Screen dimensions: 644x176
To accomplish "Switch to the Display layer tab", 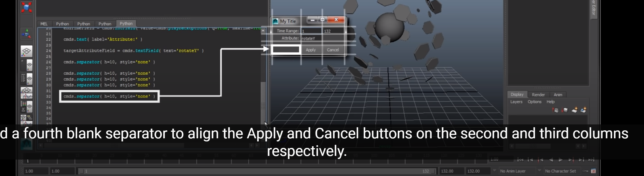I will 517,94.
